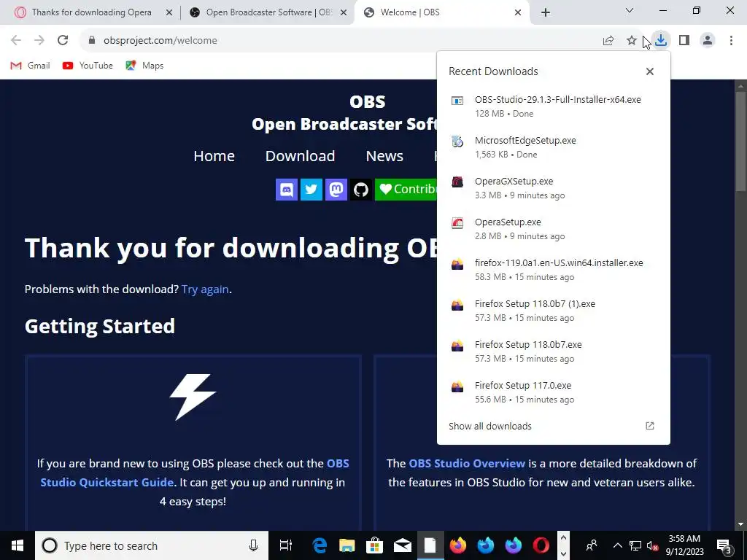Viewport: 747px width, 560px height.
Task: Click the taskbar clock showing 3:58 AM
Action: (684, 545)
